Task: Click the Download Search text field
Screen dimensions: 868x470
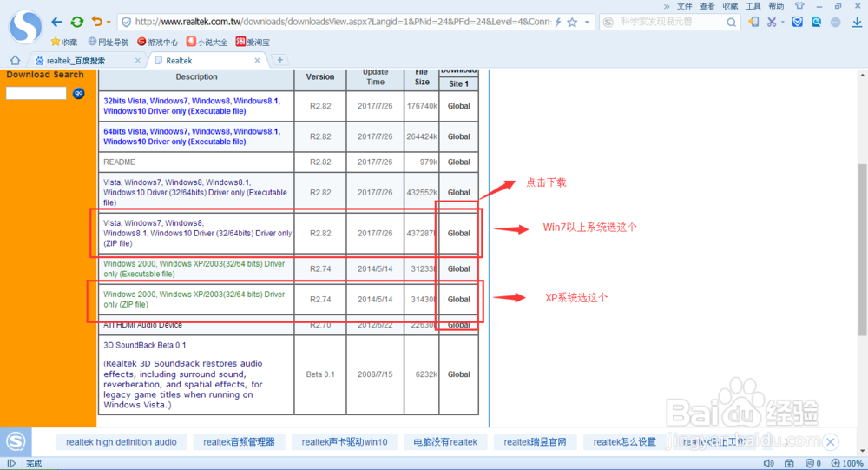Action: click(36, 93)
